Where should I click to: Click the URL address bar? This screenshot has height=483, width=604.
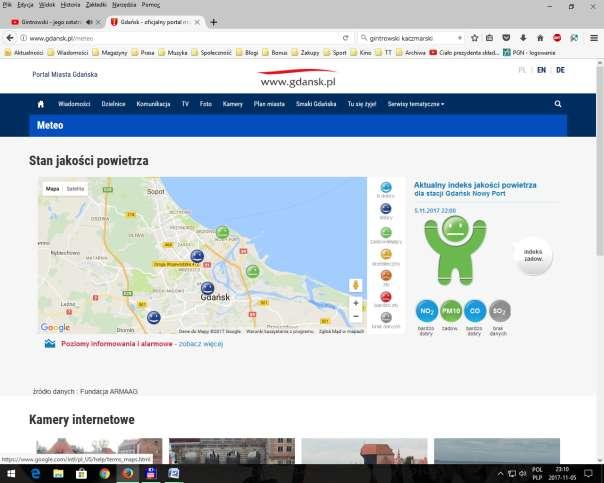(183, 38)
